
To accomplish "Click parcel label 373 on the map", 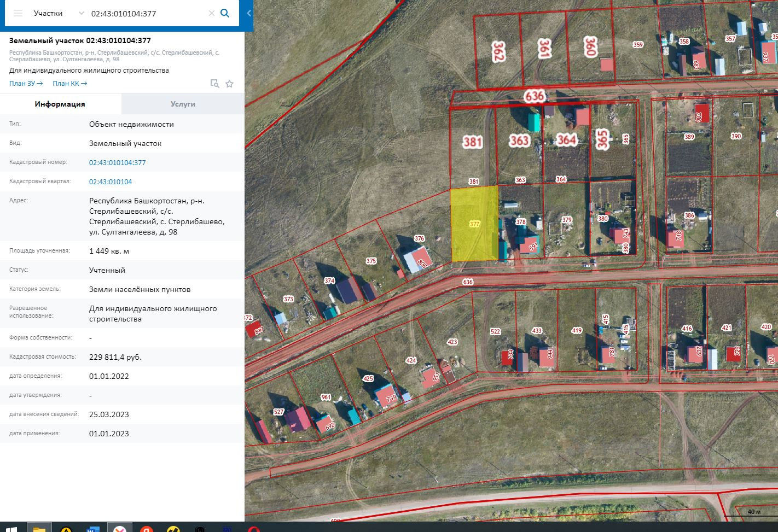I will click(288, 299).
